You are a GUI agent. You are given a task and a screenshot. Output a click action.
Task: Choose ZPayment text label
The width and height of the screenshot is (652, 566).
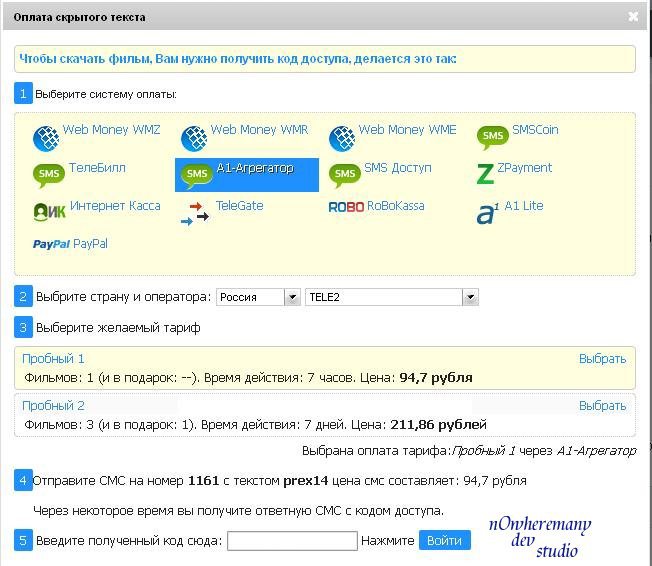(x=525, y=168)
